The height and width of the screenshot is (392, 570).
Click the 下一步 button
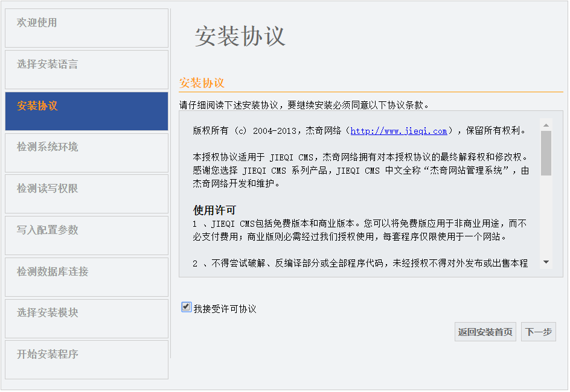pyautogui.click(x=538, y=332)
